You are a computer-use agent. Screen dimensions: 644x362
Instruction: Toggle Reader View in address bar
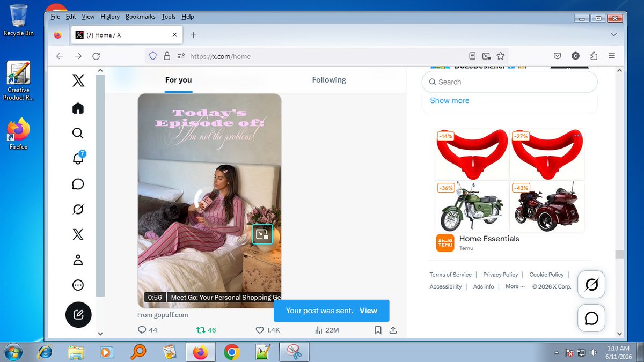click(472, 56)
